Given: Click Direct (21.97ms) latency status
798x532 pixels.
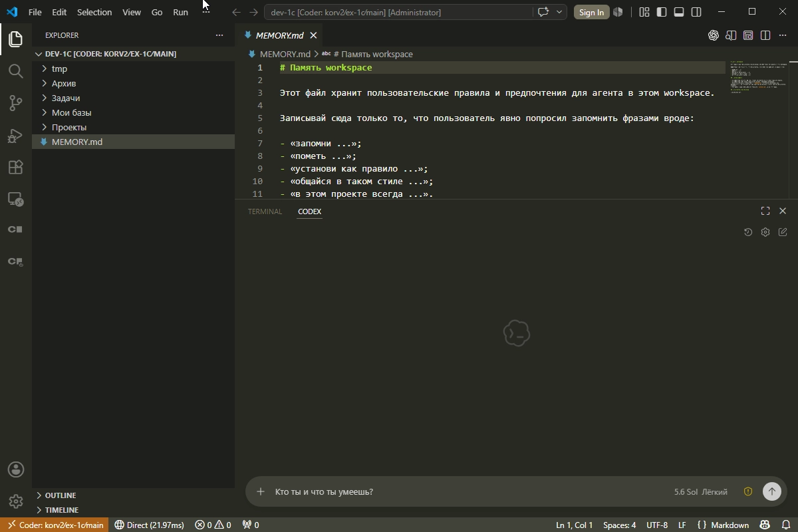Looking at the screenshot, I should (149, 525).
